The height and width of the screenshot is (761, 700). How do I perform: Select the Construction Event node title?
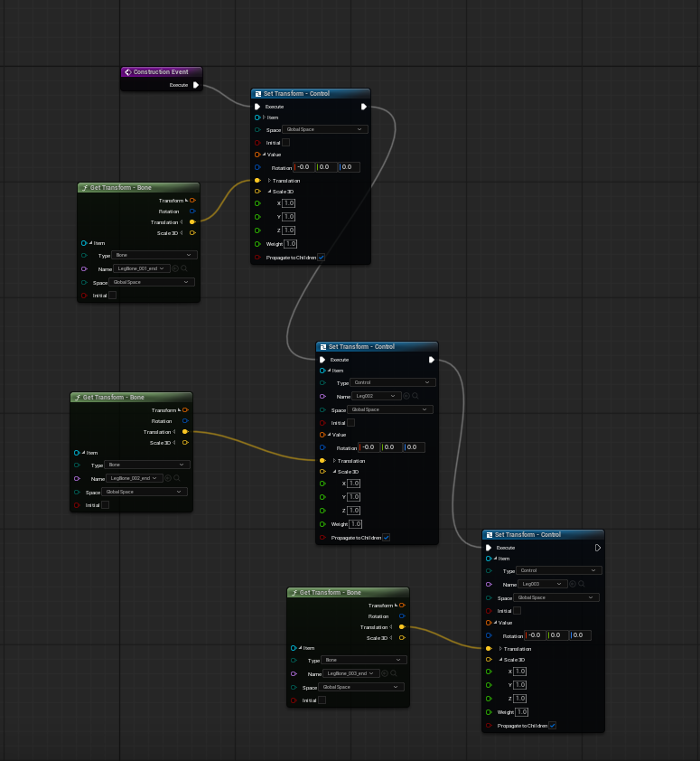(161, 72)
